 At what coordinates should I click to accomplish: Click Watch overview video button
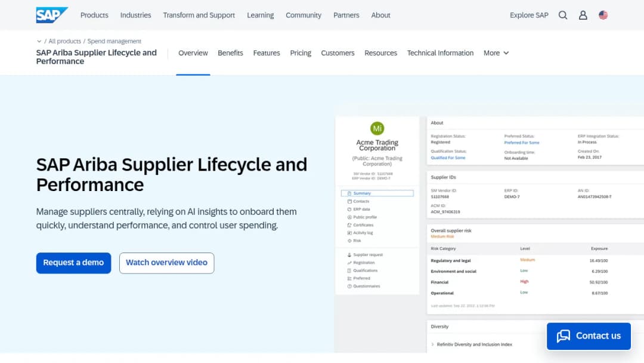pyautogui.click(x=167, y=263)
